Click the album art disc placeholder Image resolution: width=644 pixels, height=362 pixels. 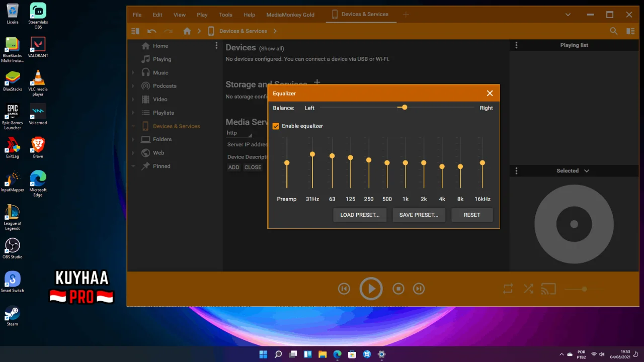point(574,224)
